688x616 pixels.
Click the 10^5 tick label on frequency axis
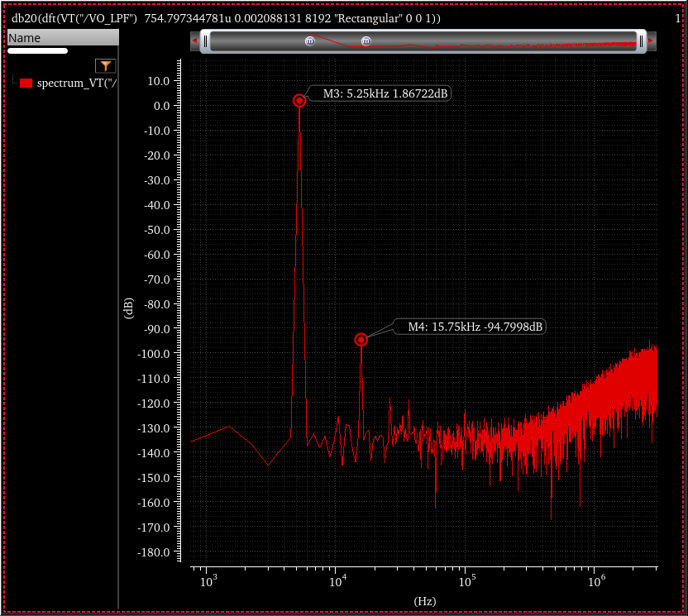pyautogui.click(x=467, y=581)
